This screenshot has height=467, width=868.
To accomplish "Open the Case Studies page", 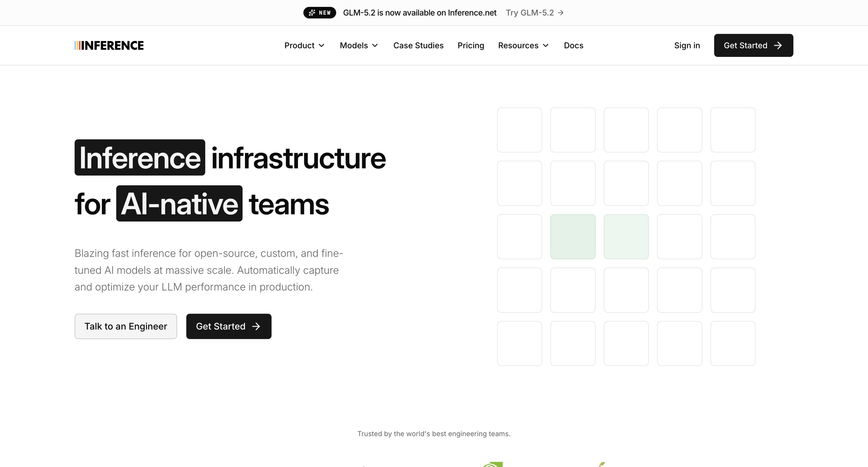I will click(x=418, y=45).
